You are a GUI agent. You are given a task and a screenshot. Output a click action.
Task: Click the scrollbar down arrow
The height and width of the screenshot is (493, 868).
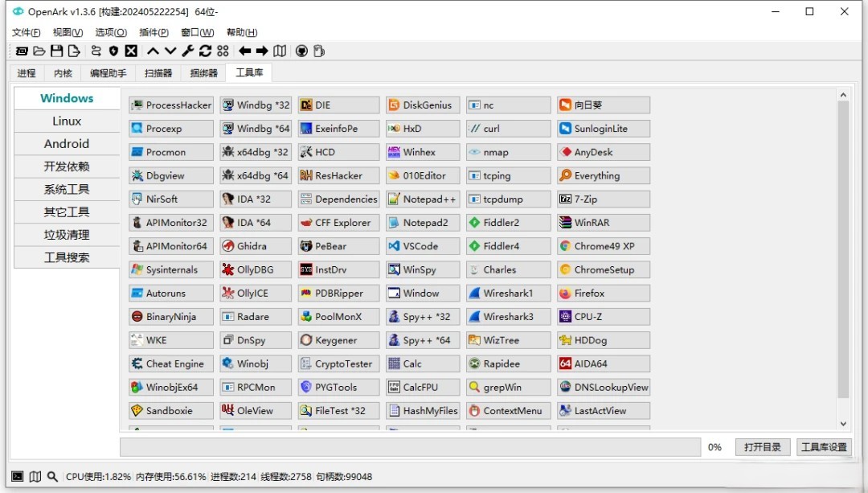click(843, 424)
